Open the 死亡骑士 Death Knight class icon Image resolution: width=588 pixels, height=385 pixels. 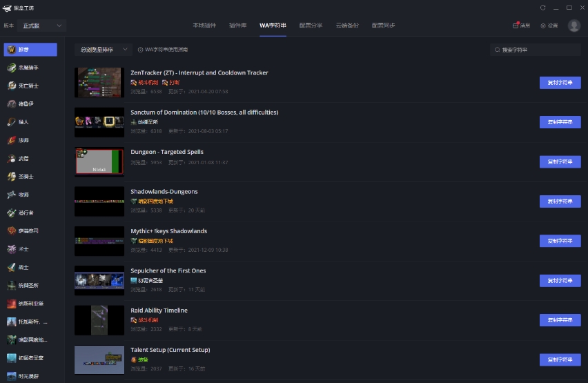click(x=12, y=86)
